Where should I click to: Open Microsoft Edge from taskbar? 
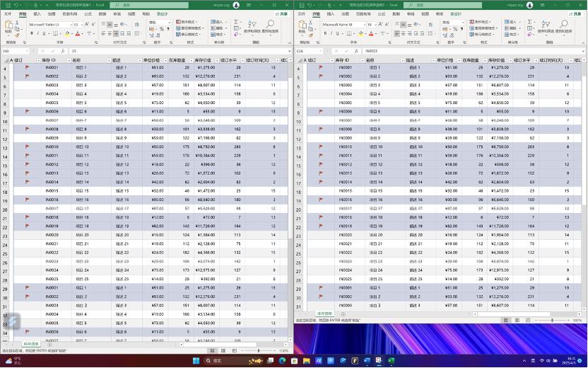coord(282,361)
